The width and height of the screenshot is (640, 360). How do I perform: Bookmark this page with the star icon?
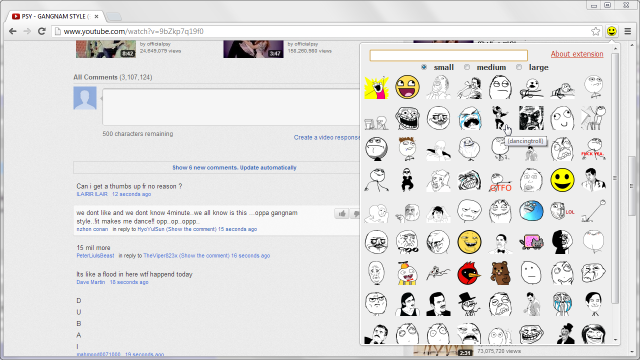[596, 31]
